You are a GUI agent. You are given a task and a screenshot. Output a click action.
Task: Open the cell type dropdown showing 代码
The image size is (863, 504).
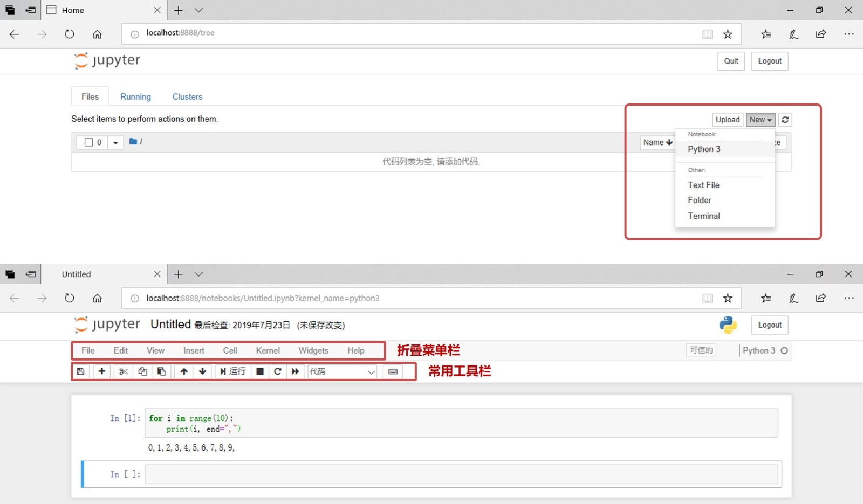coord(343,371)
